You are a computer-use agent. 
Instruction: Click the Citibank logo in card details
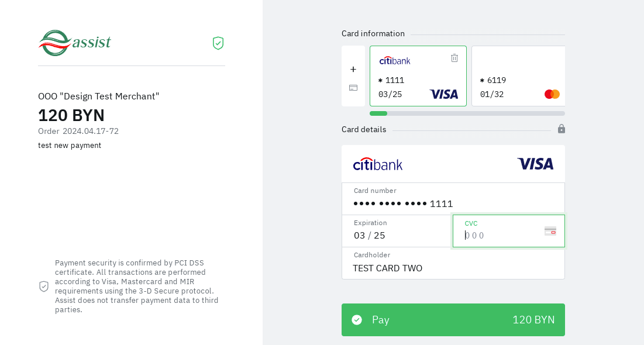coord(378,164)
